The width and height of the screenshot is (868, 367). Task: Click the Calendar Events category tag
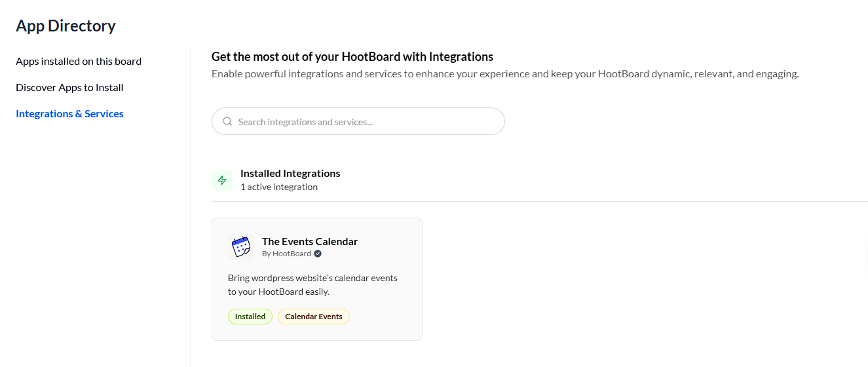[x=314, y=317]
